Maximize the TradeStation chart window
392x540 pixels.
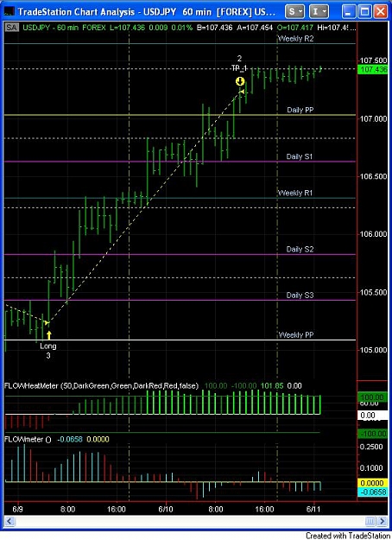coord(364,12)
